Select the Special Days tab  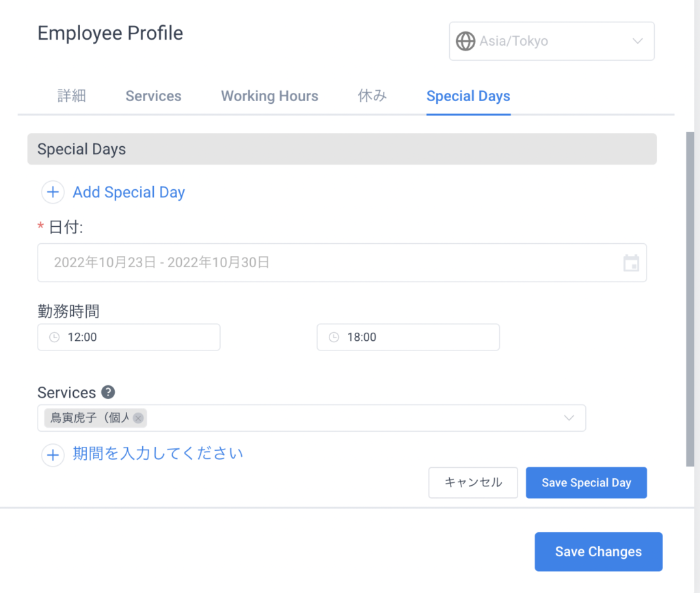(468, 96)
